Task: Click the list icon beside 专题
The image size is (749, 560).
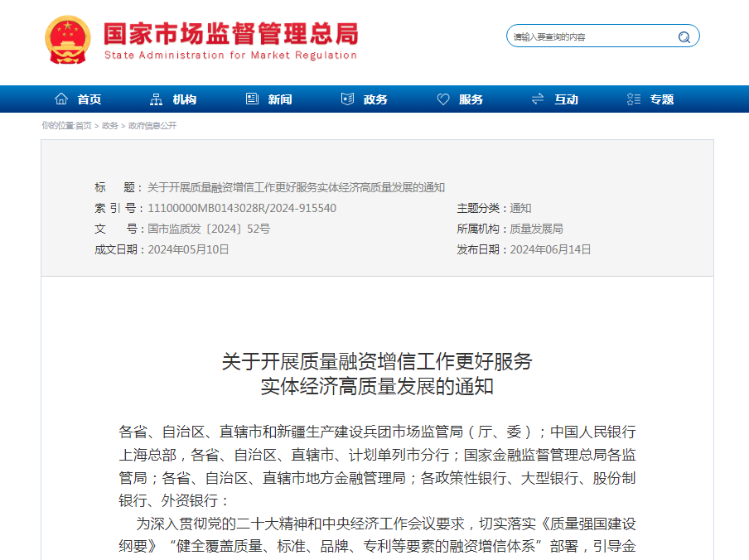Action: click(x=634, y=99)
